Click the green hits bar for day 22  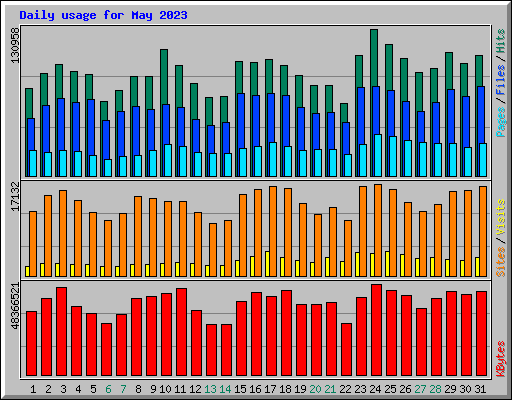[344, 113]
